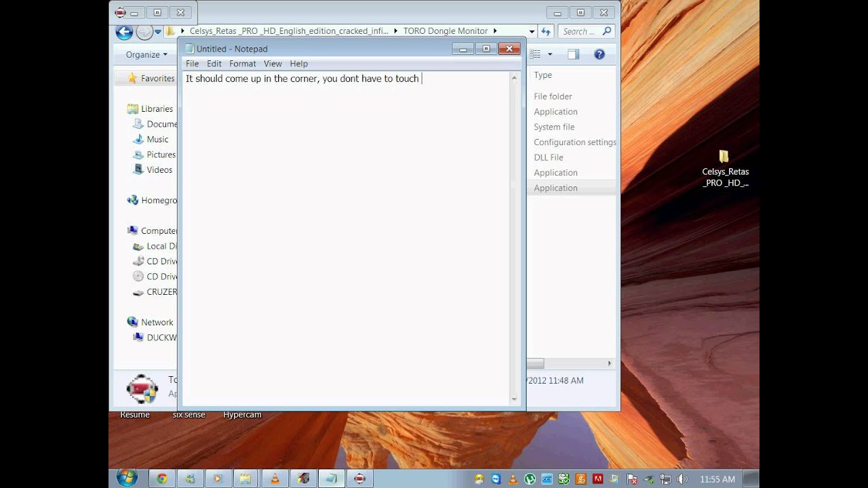Click the Explorer help question mark icon
The image size is (868, 488).
pos(599,54)
